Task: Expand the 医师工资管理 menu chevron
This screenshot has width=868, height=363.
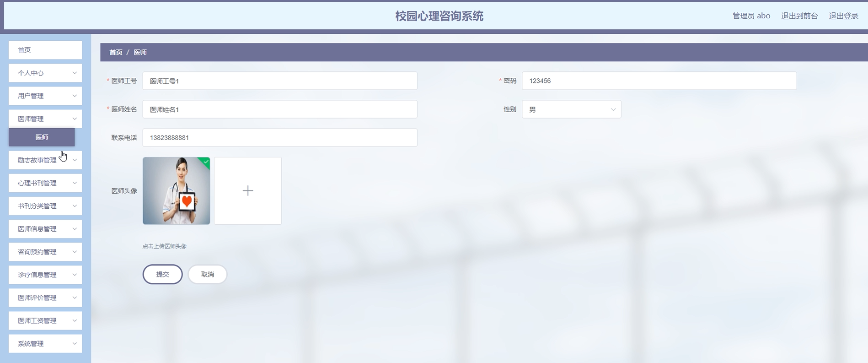Action: click(75, 320)
